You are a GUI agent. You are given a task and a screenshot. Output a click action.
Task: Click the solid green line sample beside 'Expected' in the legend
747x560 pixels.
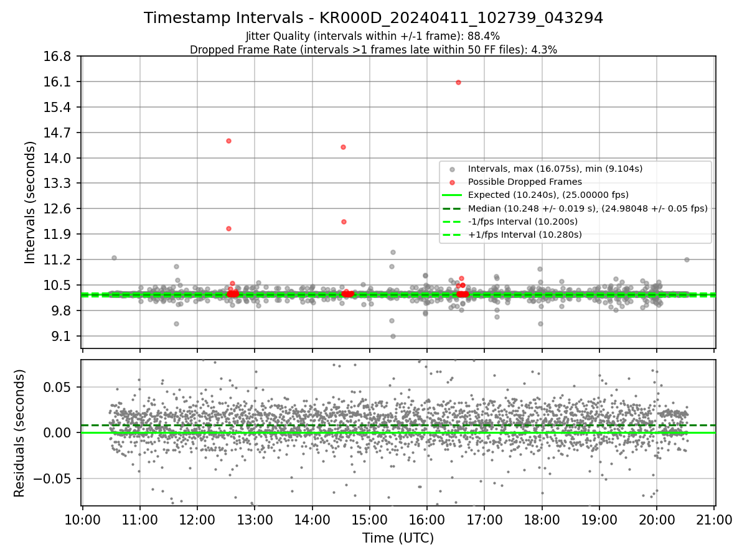(x=452, y=195)
